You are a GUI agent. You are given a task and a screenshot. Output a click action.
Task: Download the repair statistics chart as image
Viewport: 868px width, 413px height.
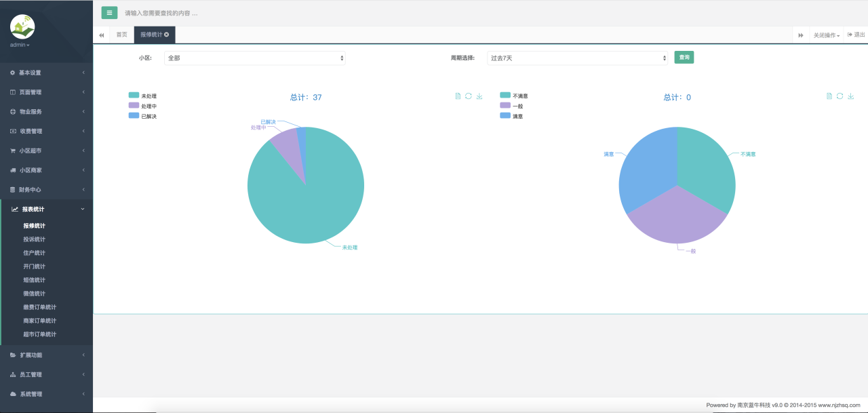tap(479, 96)
